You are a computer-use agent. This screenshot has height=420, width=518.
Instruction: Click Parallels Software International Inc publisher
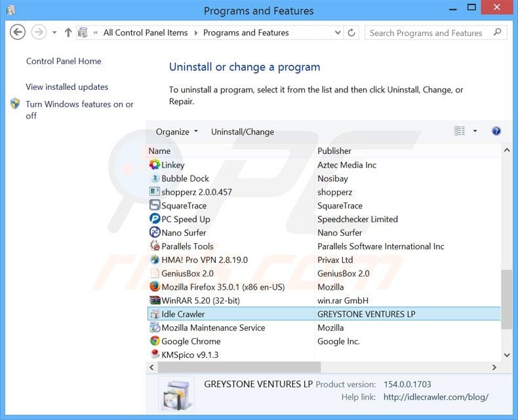380,246
